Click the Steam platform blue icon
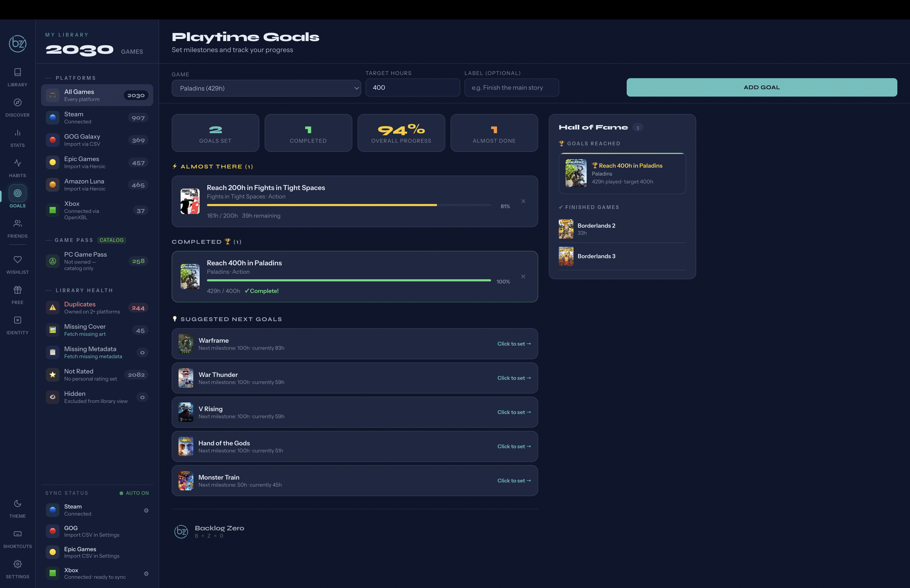 coord(53,118)
